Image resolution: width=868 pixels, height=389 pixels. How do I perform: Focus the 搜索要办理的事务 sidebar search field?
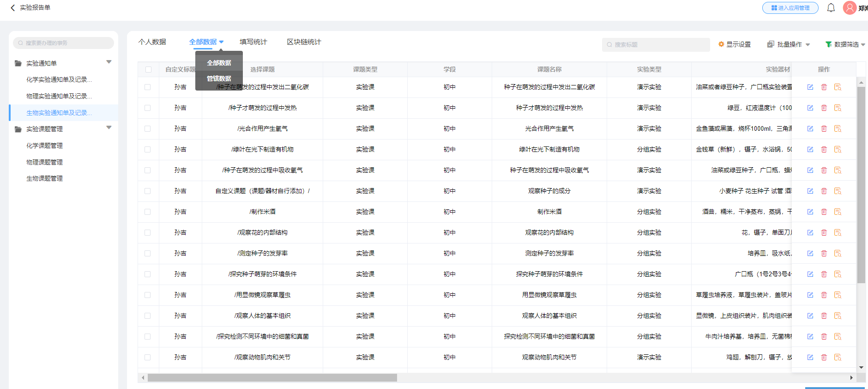(63, 43)
